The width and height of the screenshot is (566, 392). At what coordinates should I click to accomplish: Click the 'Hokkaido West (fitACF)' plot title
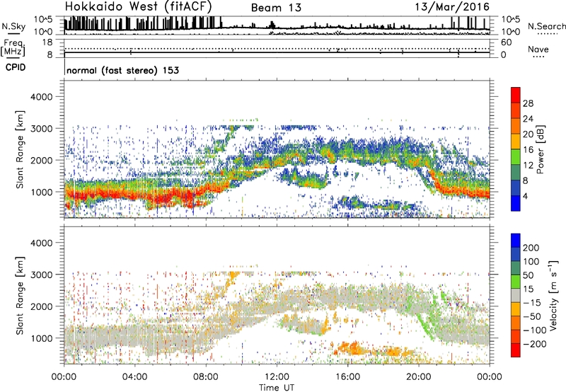pyautogui.click(x=138, y=6)
